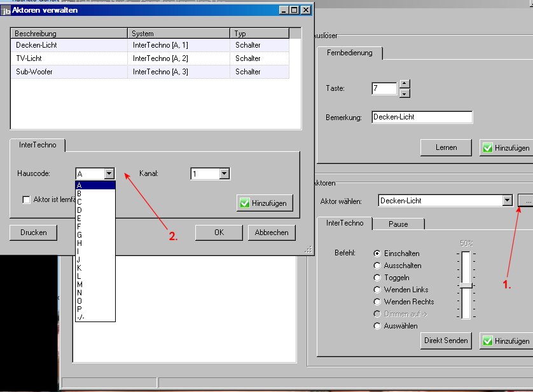
Task: Click the Direkt Senden button
Action: 446,341
